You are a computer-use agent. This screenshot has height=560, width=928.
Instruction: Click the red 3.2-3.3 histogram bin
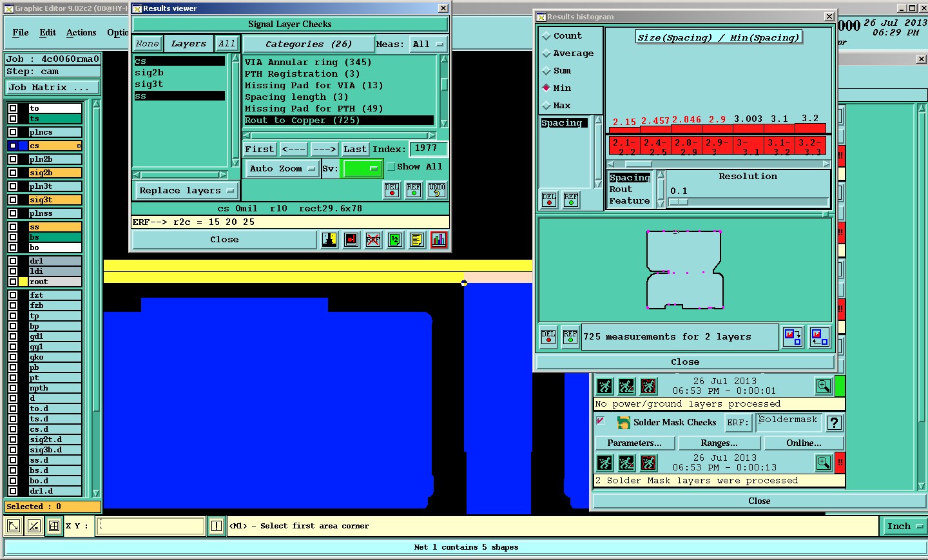click(x=811, y=146)
